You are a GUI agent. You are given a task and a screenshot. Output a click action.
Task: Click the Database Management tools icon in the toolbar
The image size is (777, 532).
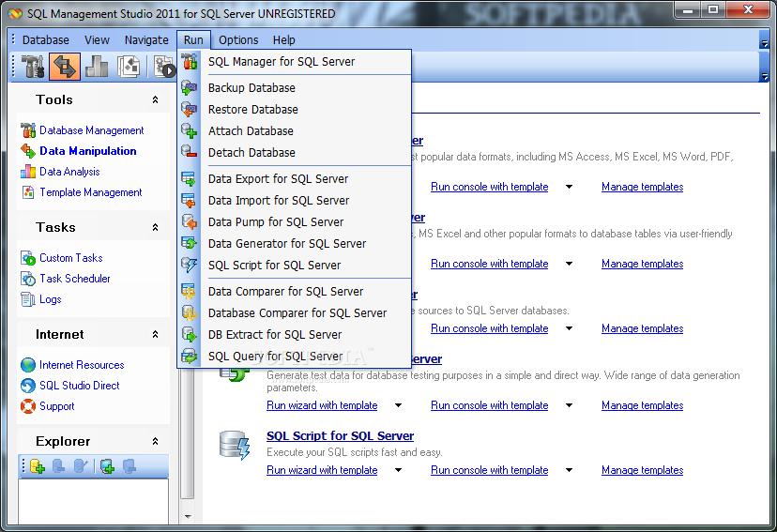[33, 67]
